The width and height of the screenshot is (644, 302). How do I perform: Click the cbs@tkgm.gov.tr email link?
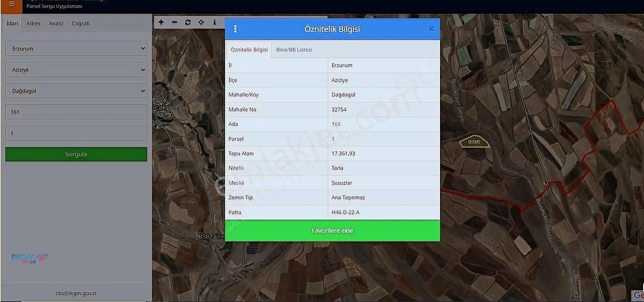[76, 294]
